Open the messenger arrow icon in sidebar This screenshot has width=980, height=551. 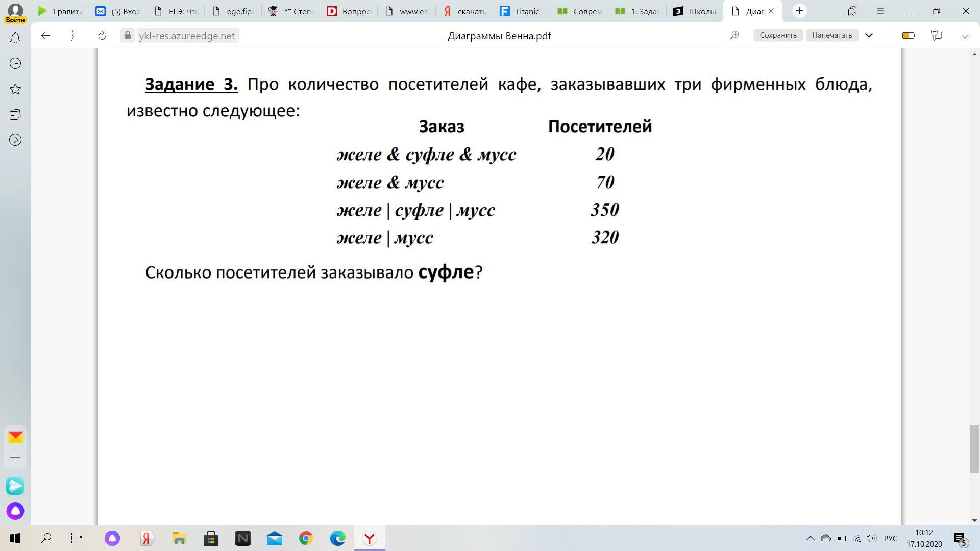[x=15, y=486]
